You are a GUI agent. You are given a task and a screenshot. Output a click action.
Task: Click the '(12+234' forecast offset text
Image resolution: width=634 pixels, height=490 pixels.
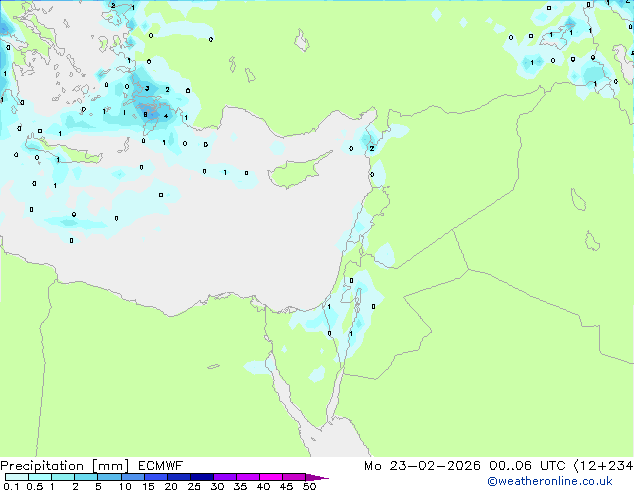click(x=603, y=466)
